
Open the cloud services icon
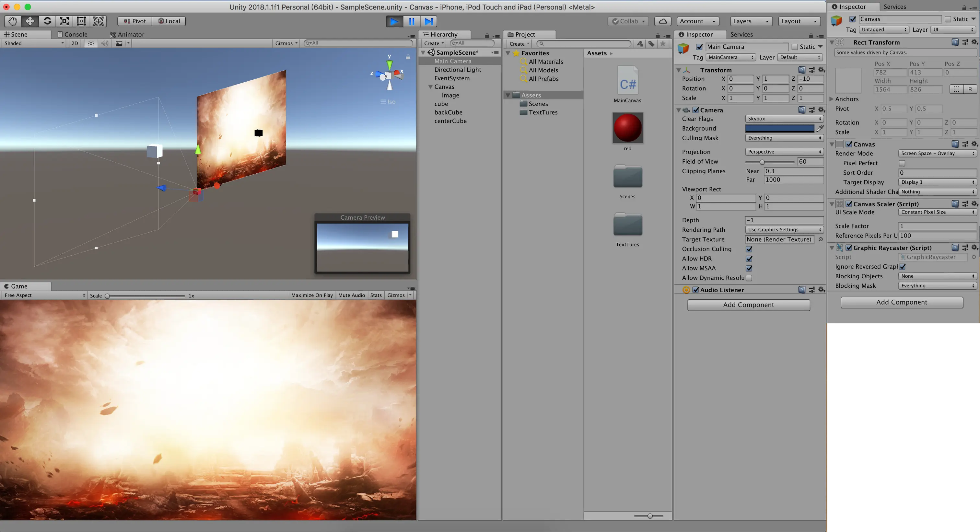point(662,21)
